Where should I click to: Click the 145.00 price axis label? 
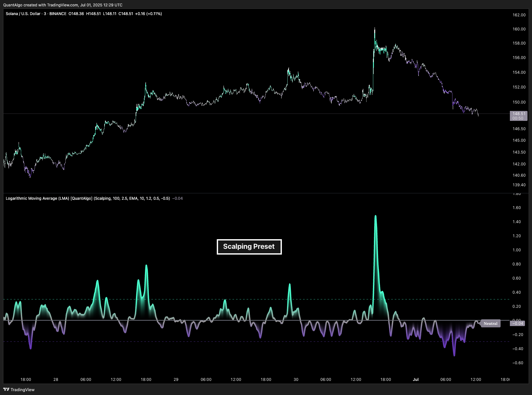(519, 140)
